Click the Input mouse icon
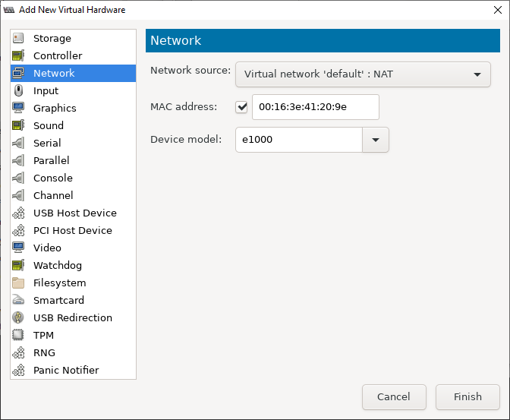This screenshot has width=510, height=420. click(x=19, y=90)
